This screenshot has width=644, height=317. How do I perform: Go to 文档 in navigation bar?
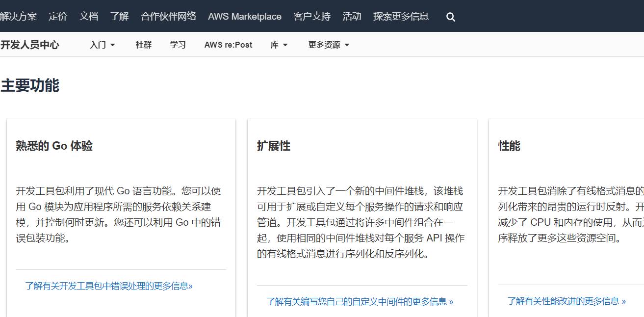89,16
